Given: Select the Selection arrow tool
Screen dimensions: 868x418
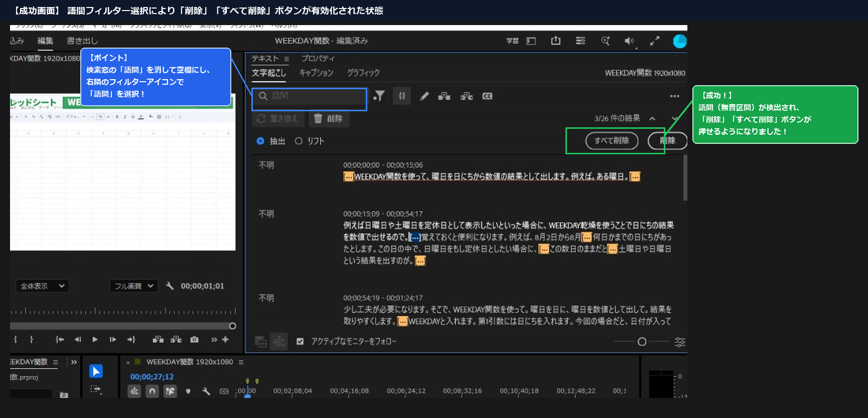Looking at the screenshot, I should 96,371.
